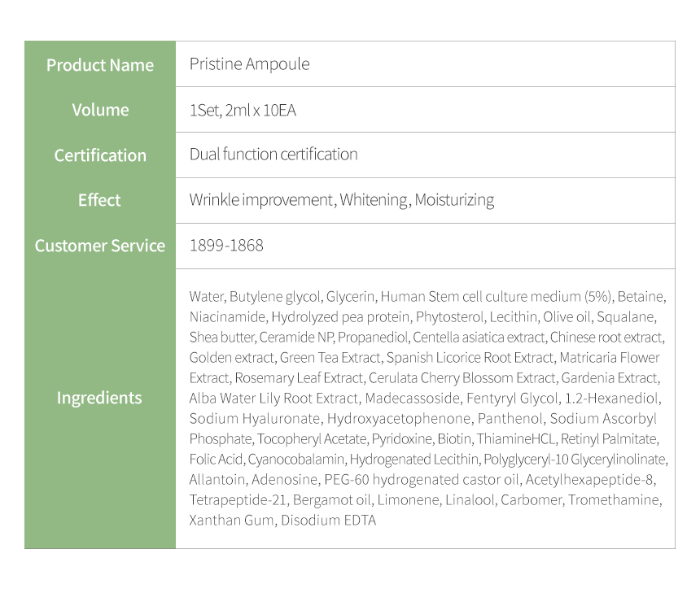Viewport: 700px width, 597px height.
Task: Click the Sodium Hyaluronate ingredient
Action: click(x=255, y=419)
